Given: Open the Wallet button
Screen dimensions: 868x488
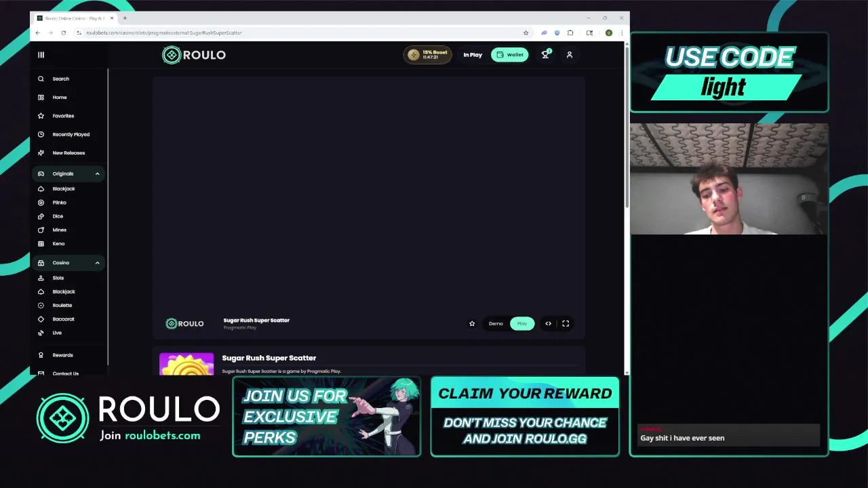Looking at the screenshot, I should tap(510, 55).
